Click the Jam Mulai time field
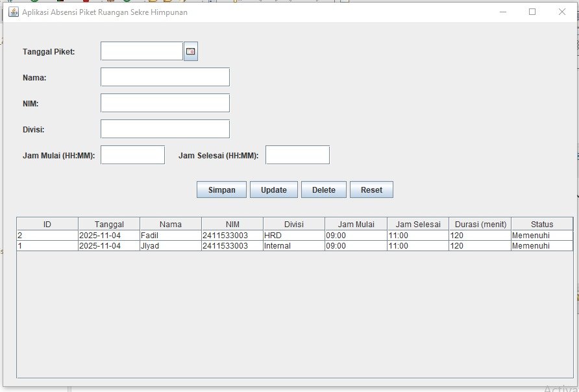Viewport: 579px width, 392px height. tap(132, 155)
